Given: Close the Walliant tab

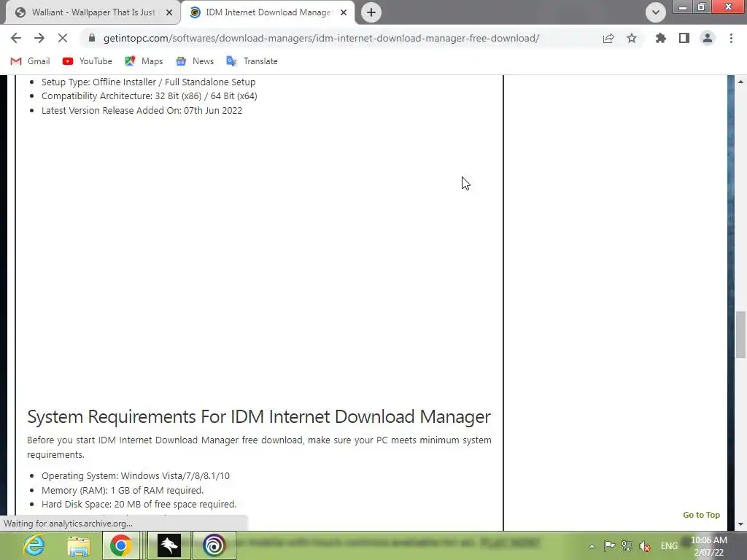Looking at the screenshot, I should [169, 12].
